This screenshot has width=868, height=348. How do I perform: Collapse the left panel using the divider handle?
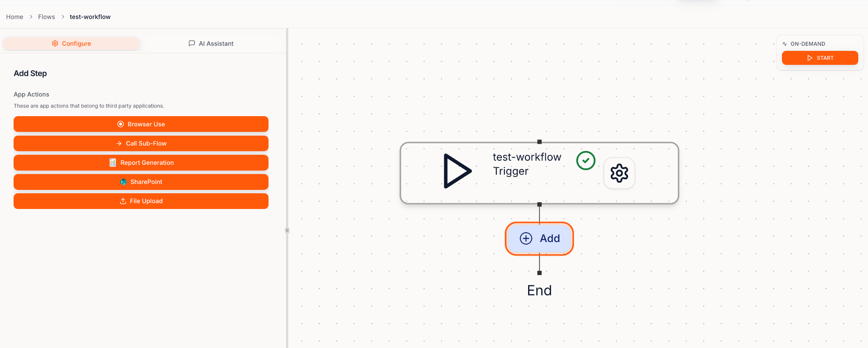click(x=287, y=230)
